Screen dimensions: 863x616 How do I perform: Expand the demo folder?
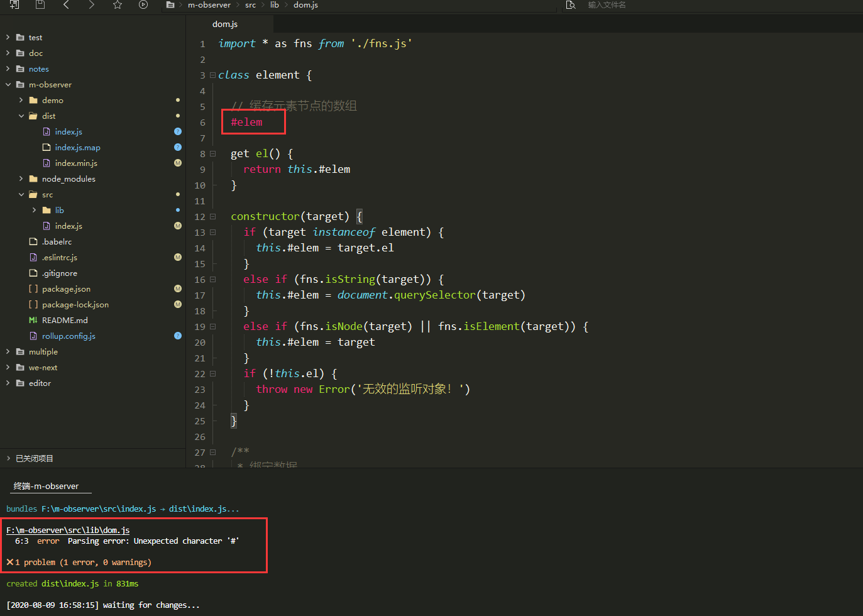pyautogui.click(x=21, y=100)
